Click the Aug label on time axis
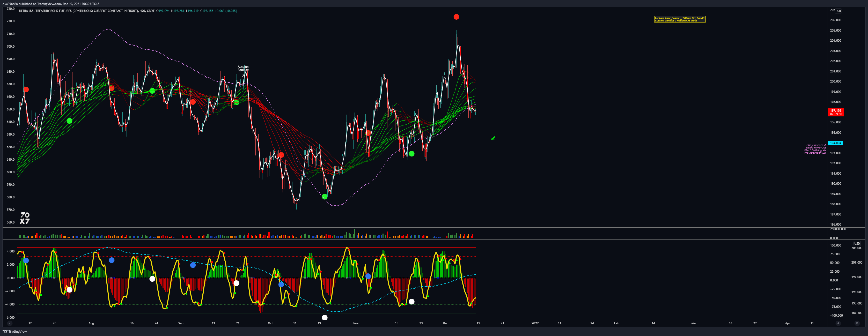 pyautogui.click(x=91, y=323)
